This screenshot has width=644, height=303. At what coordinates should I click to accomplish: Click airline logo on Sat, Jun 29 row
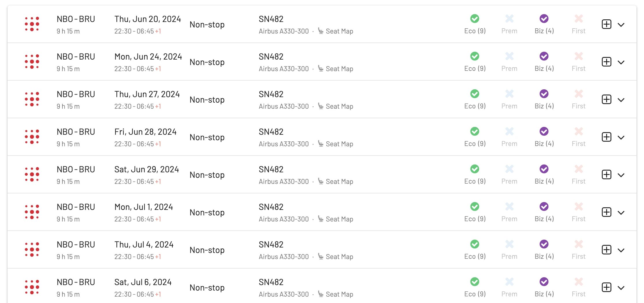coord(32,174)
